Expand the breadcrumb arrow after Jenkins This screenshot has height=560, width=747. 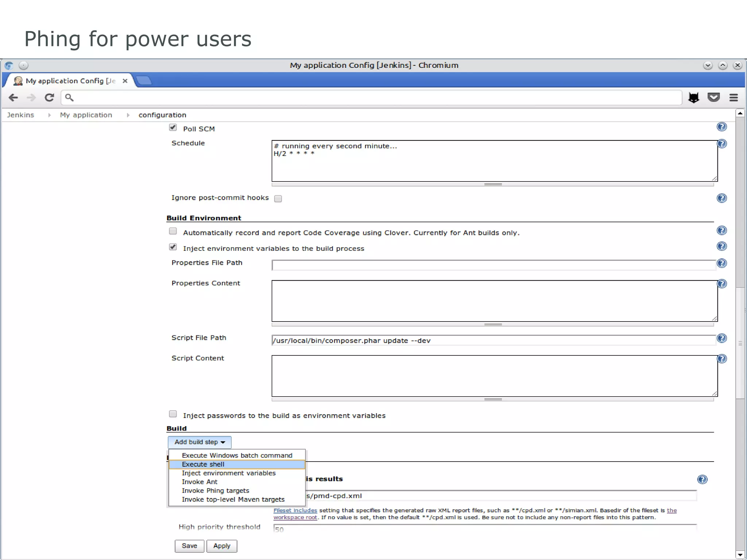pyautogui.click(x=49, y=115)
